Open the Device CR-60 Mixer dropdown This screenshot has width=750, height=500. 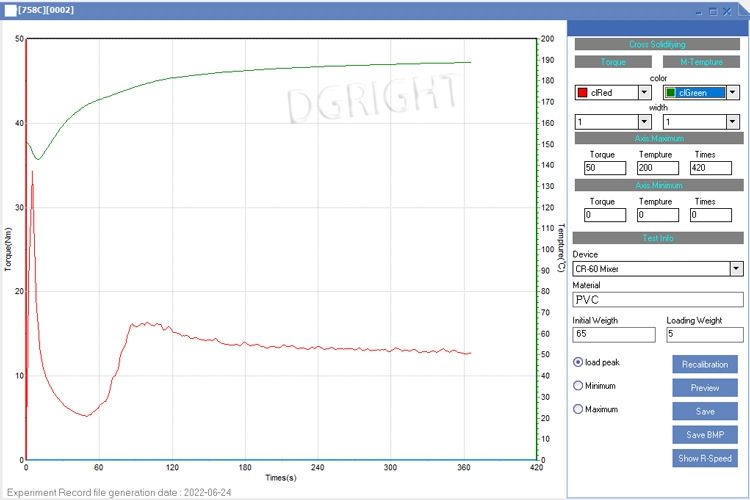[736, 269]
